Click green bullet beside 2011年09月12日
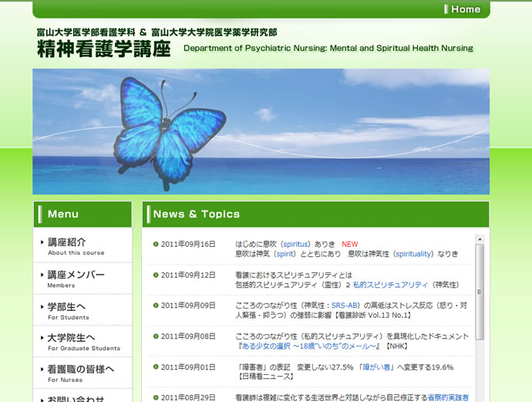 point(156,275)
